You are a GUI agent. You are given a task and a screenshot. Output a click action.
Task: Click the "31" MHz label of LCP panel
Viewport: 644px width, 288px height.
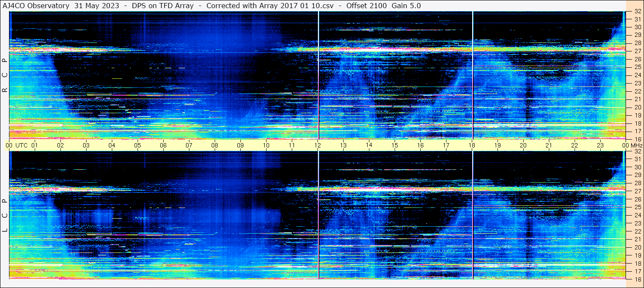pyautogui.click(x=638, y=159)
